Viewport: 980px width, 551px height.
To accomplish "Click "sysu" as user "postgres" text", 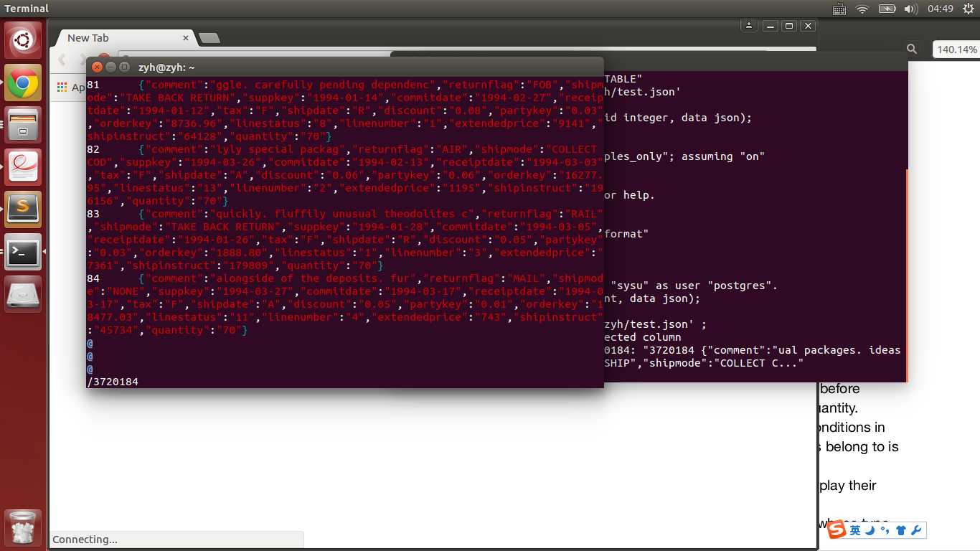I will [691, 286].
